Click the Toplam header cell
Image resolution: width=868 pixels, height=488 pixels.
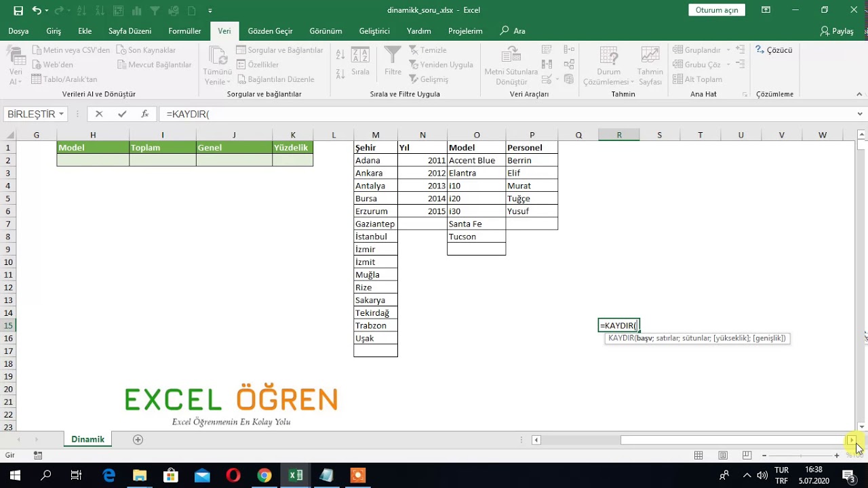162,147
